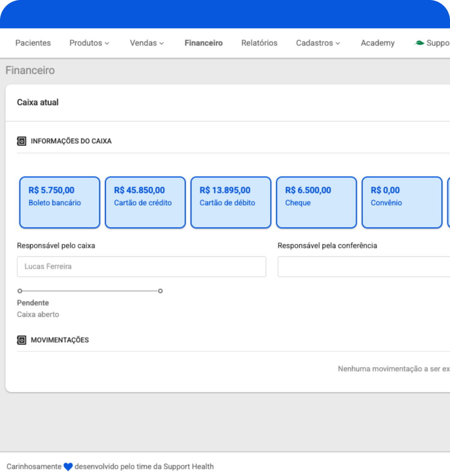The image size is (450, 476).
Task: Click the blue heart icon in footer
Action: tap(68, 467)
